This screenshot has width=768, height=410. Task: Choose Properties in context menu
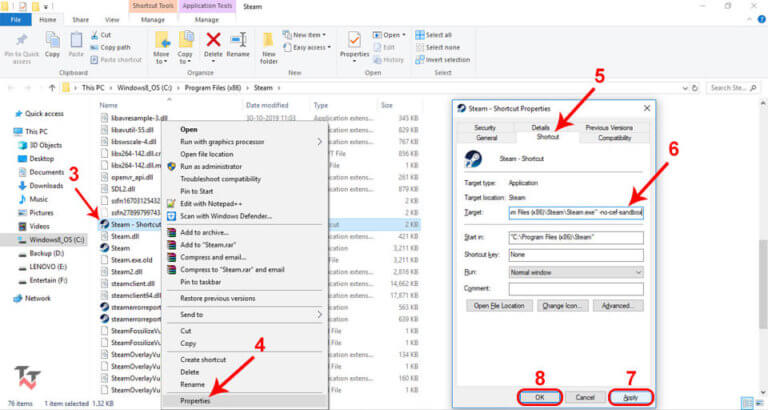(195, 401)
